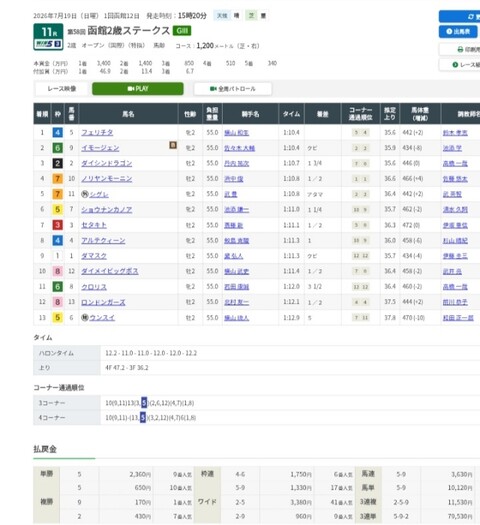Click the 馬名 column header

[x=128, y=114]
